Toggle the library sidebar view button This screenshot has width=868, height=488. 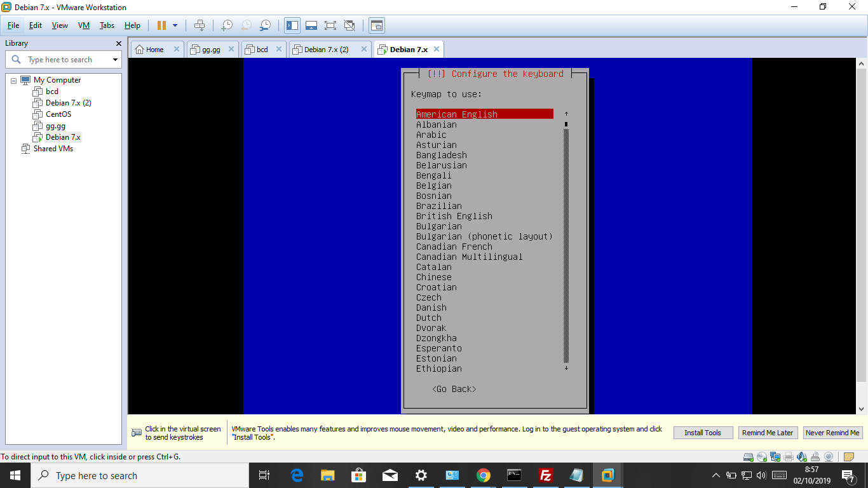(292, 25)
